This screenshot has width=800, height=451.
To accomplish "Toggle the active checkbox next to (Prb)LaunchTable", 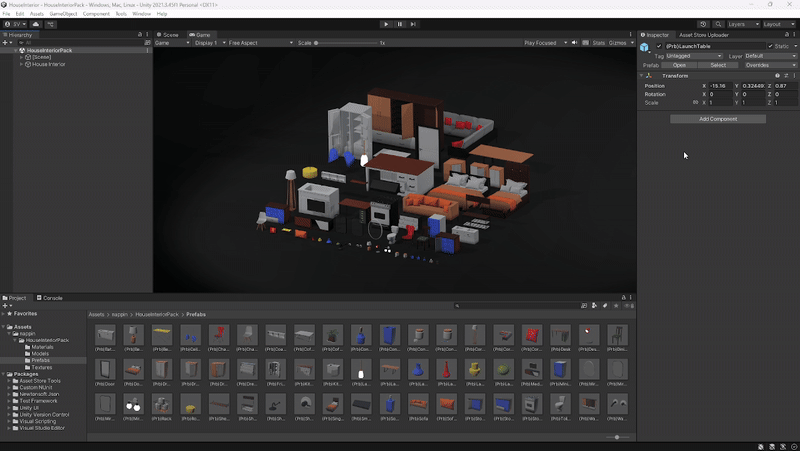I will pos(659,46).
